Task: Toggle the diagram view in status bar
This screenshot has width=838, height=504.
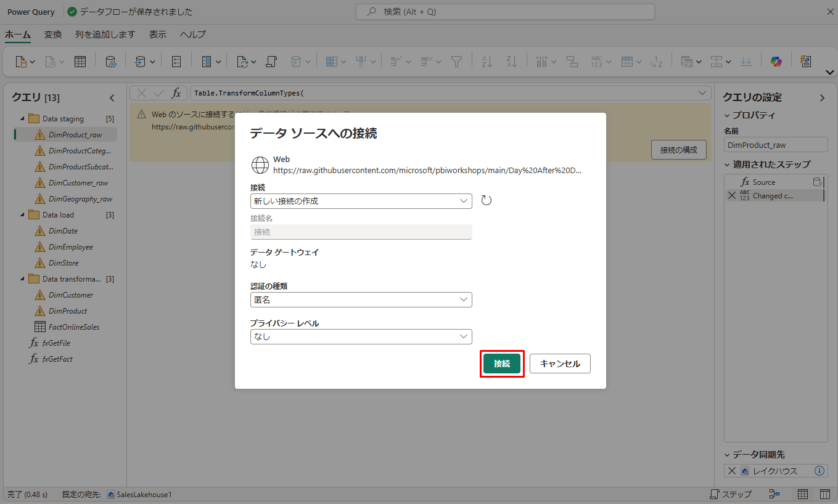Action: [x=774, y=494]
